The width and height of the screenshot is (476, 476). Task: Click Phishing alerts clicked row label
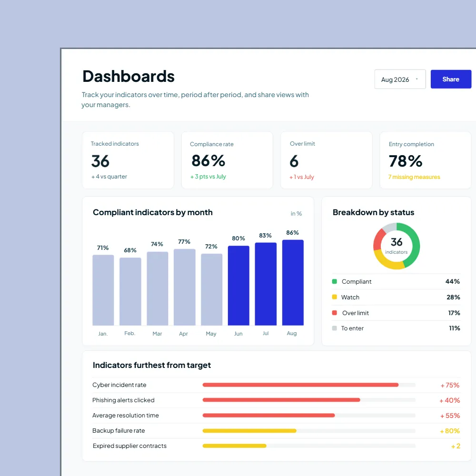pos(123,400)
